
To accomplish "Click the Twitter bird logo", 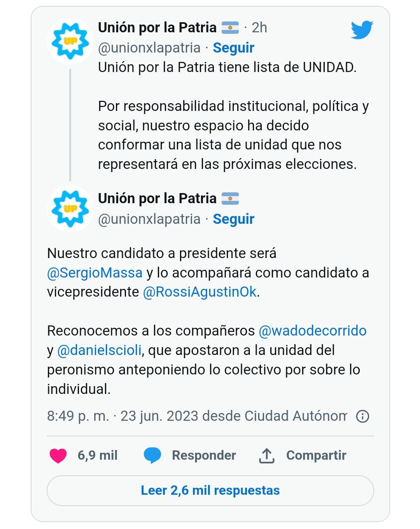I will (x=362, y=30).
